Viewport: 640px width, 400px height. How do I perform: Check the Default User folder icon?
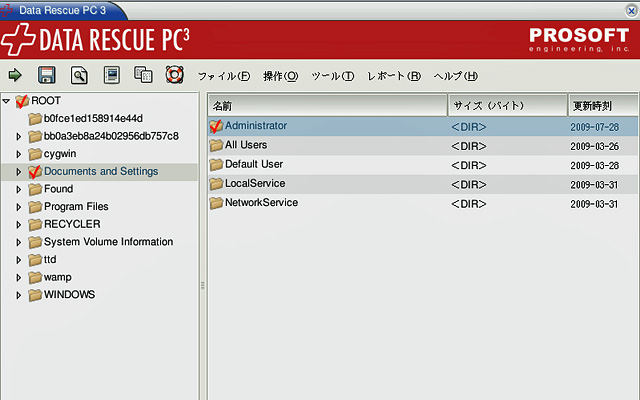pyautogui.click(x=216, y=164)
